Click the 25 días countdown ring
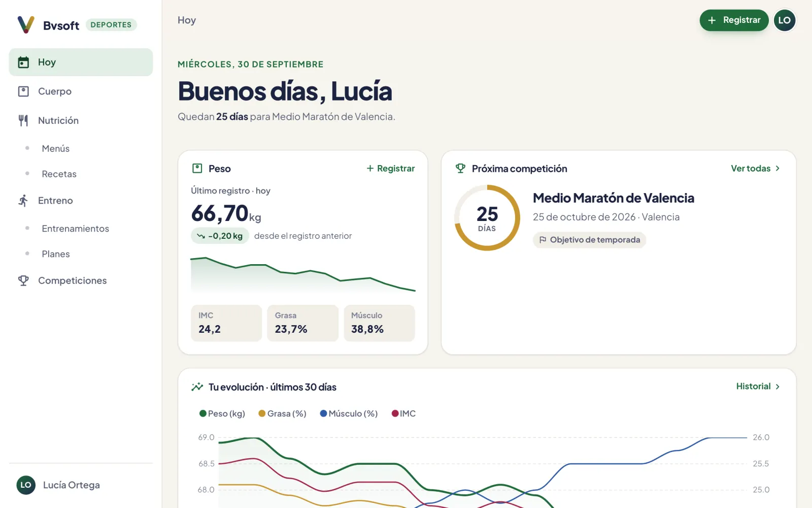The height and width of the screenshot is (508, 812). pyautogui.click(x=487, y=217)
